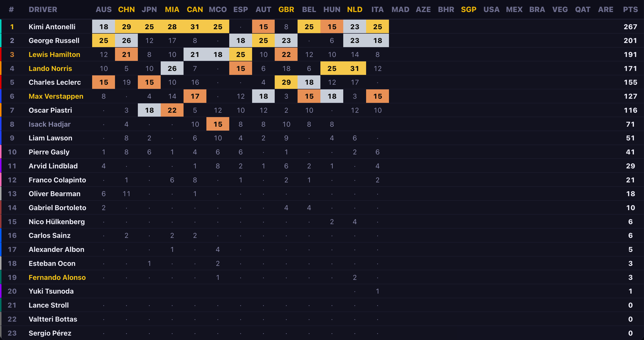Open Lewis Hamilton driver link
The width and height of the screenshot is (644, 340).
pos(54,54)
